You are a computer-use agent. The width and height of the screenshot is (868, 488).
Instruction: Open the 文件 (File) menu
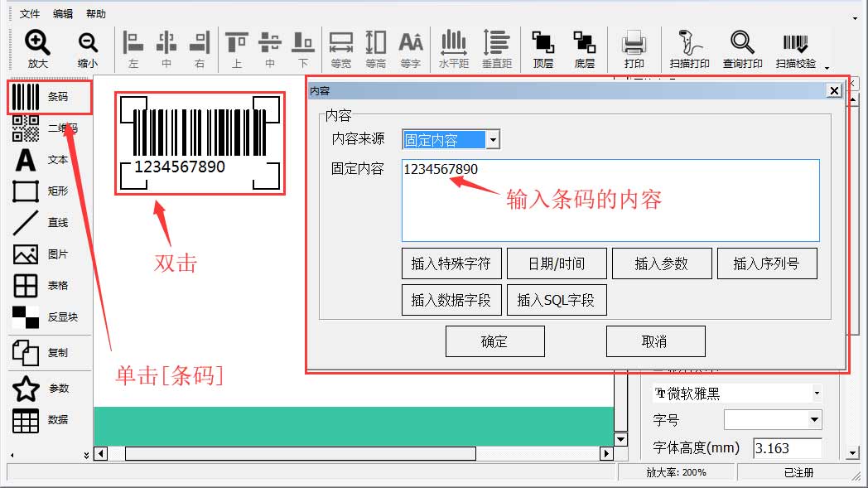pyautogui.click(x=30, y=14)
